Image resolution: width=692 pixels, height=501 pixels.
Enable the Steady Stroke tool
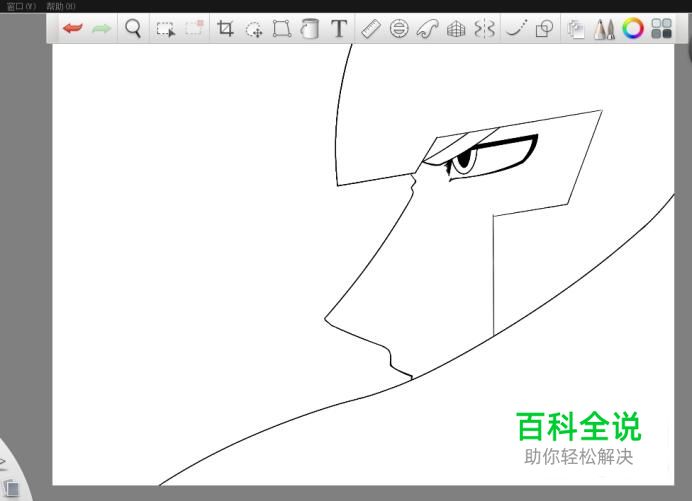click(x=516, y=28)
